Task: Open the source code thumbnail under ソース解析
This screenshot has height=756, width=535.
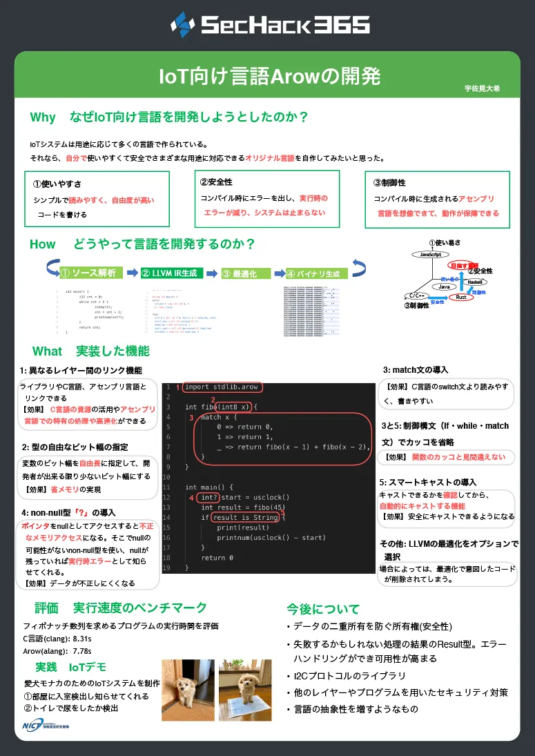Action: pos(92,311)
